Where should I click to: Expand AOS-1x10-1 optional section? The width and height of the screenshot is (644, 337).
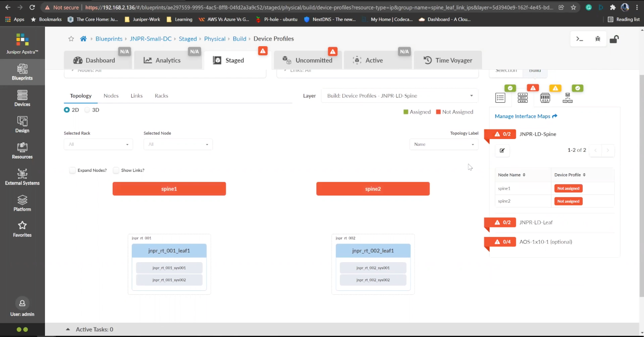(x=546, y=242)
